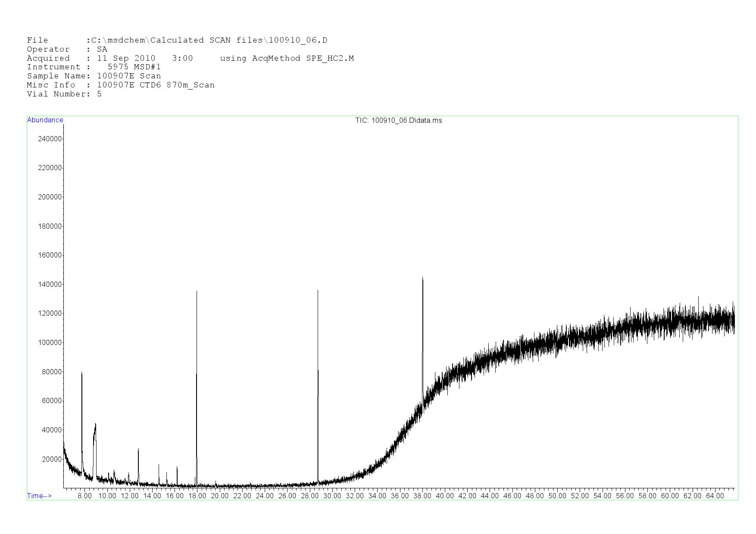The height and width of the screenshot is (534, 756).
Task: Click the 50.00 time axis tick label
Action: 557,496
